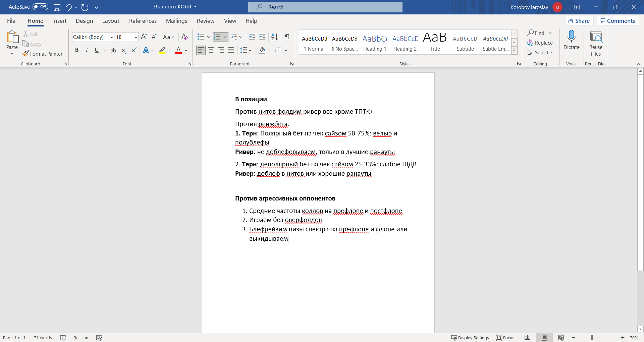Center align the paragraph
The image size is (644, 342).
pyautogui.click(x=211, y=50)
